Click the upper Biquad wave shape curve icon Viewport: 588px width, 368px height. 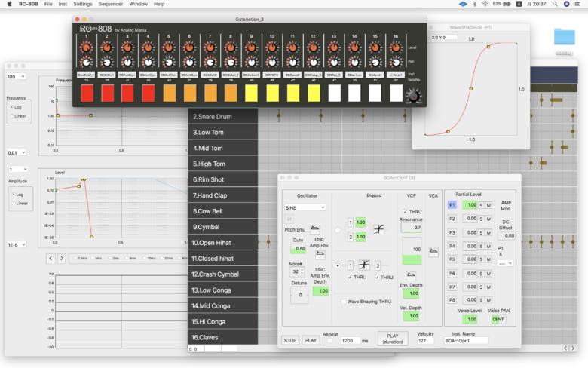click(x=378, y=229)
